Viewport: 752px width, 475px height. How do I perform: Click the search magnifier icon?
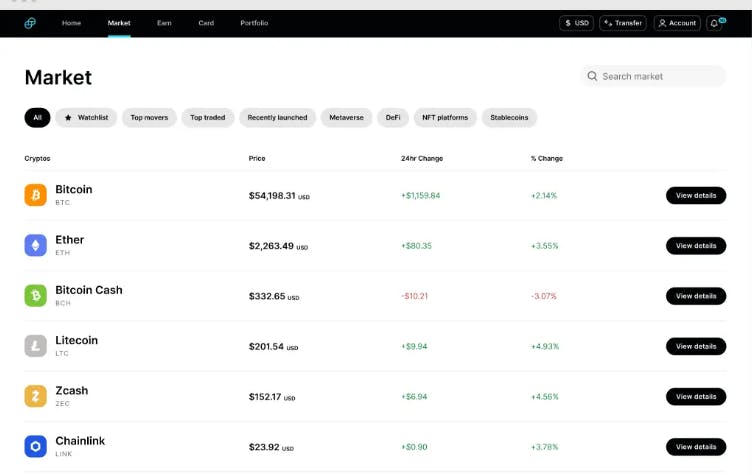click(592, 76)
